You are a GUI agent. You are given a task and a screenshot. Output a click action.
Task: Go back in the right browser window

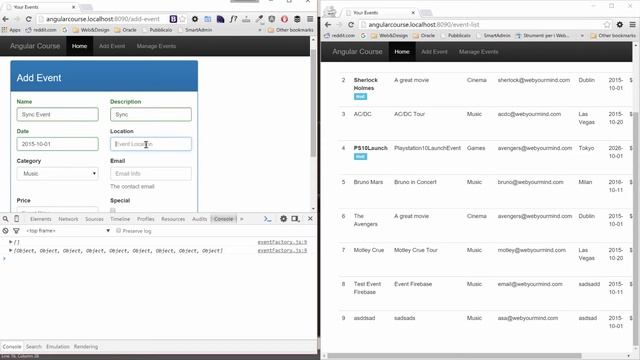328,24
